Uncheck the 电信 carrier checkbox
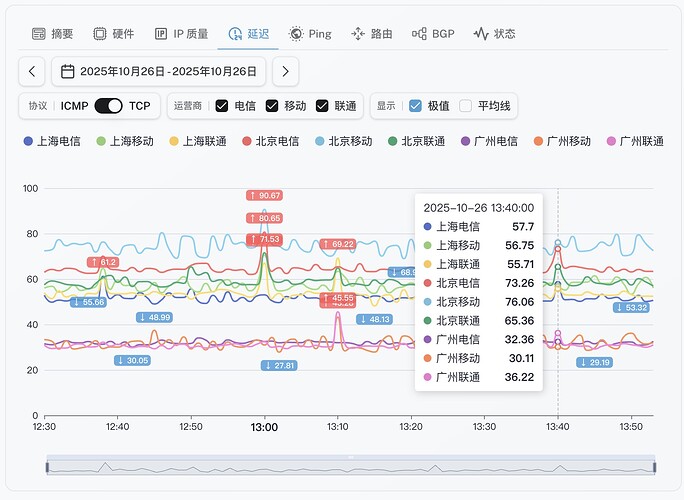The image size is (684, 500). 222,106
